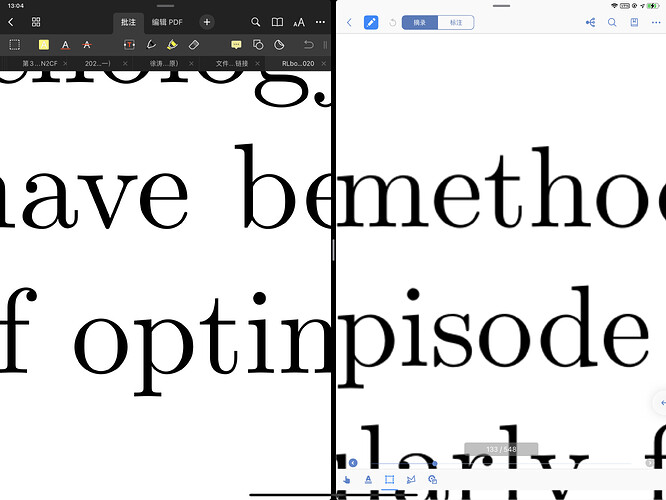Close the 第3...N2CF document tab
Screen dimensions: 666x500
pyautogui.click(x=65, y=63)
